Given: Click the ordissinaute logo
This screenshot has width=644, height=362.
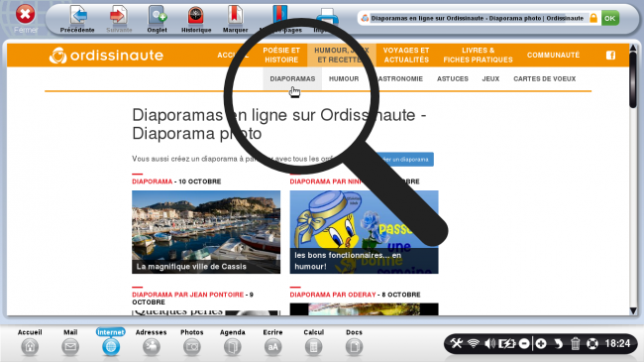Looking at the screenshot, I should coord(106,56).
